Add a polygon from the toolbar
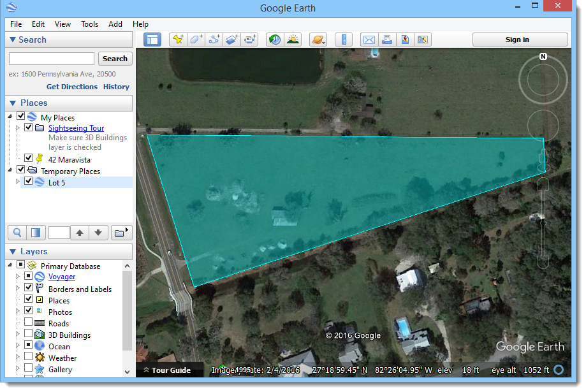This screenshot has width=586, height=392. pyautogui.click(x=196, y=40)
